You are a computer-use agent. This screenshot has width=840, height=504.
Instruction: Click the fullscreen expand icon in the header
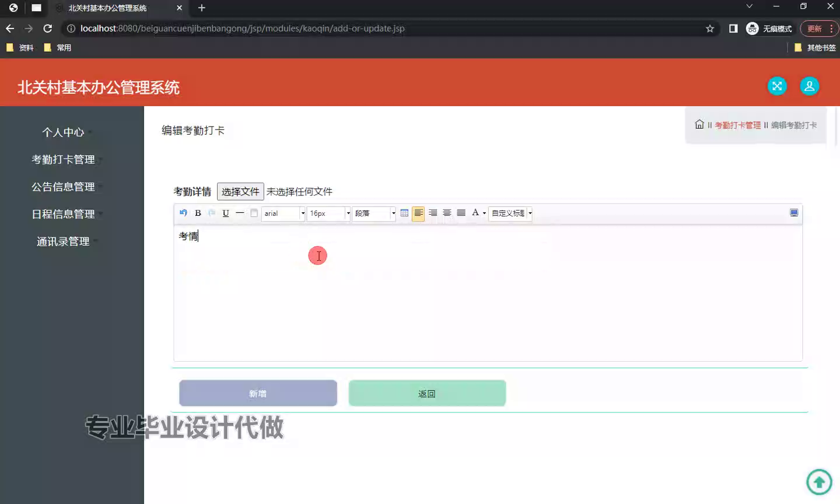tap(777, 86)
